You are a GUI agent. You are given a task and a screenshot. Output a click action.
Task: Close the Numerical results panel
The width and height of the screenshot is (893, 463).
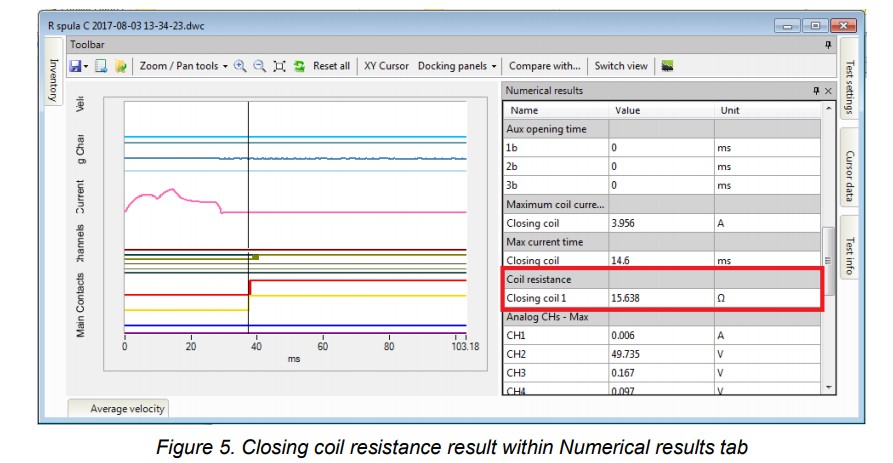coord(827,91)
